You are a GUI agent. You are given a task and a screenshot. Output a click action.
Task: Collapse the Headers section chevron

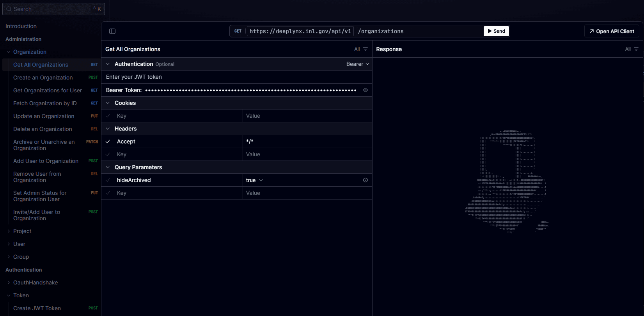point(108,129)
